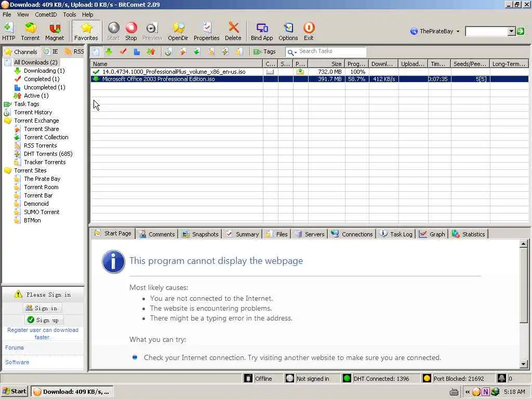Open Torrent History clock icon in filter bar
The height and width of the screenshot is (399, 532).
pos(168,51)
